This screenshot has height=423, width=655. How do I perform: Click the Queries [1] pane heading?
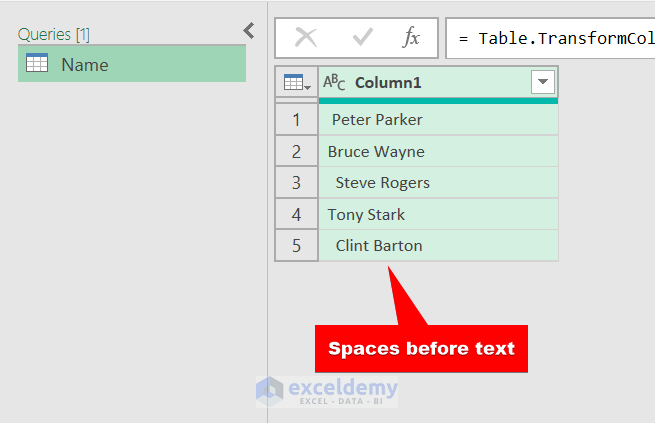pos(54,34)
